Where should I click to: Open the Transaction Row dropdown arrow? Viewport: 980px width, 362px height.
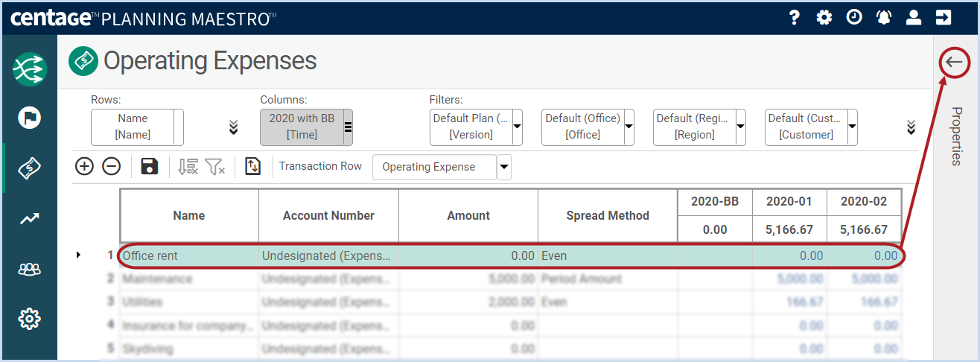point(504,167)
